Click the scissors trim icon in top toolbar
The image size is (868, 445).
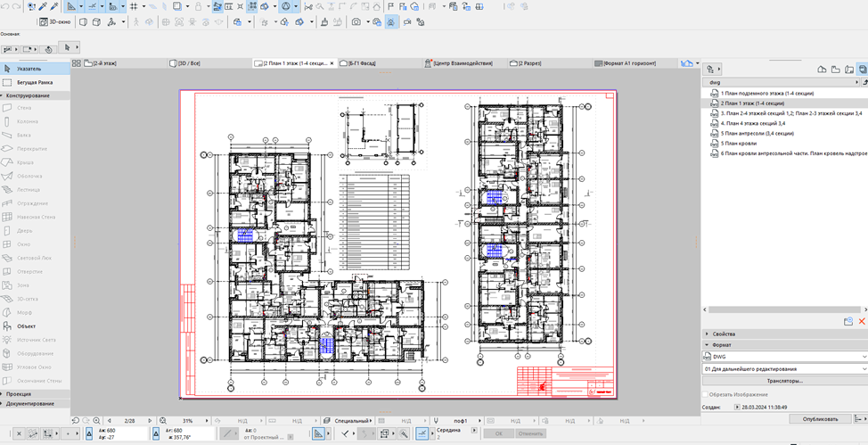tap(307, 6)
